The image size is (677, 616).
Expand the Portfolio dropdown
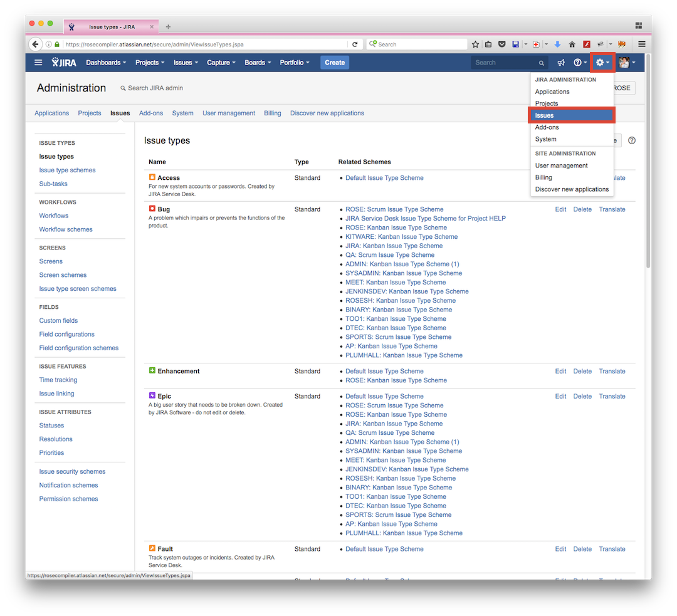295,63
